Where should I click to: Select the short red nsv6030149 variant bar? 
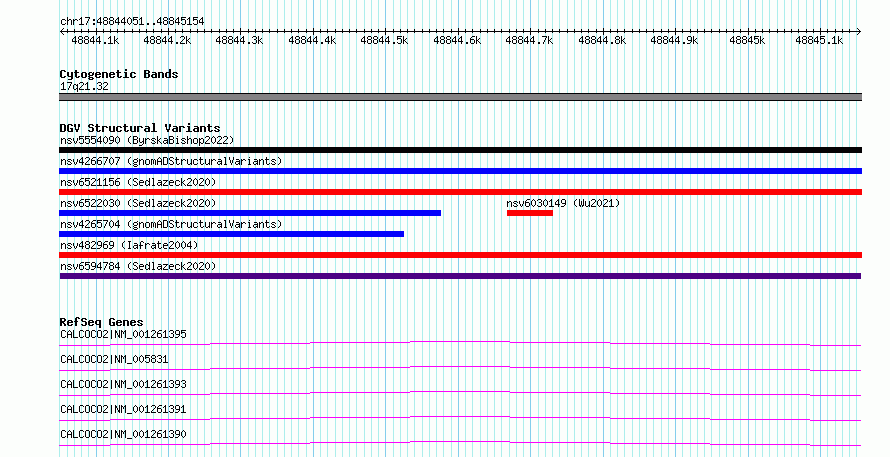(530, 213)
